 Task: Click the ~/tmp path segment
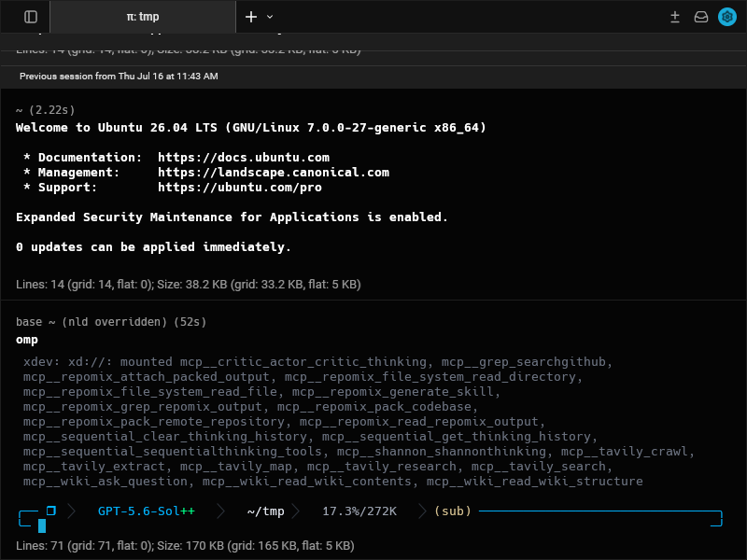pos(265,511)
